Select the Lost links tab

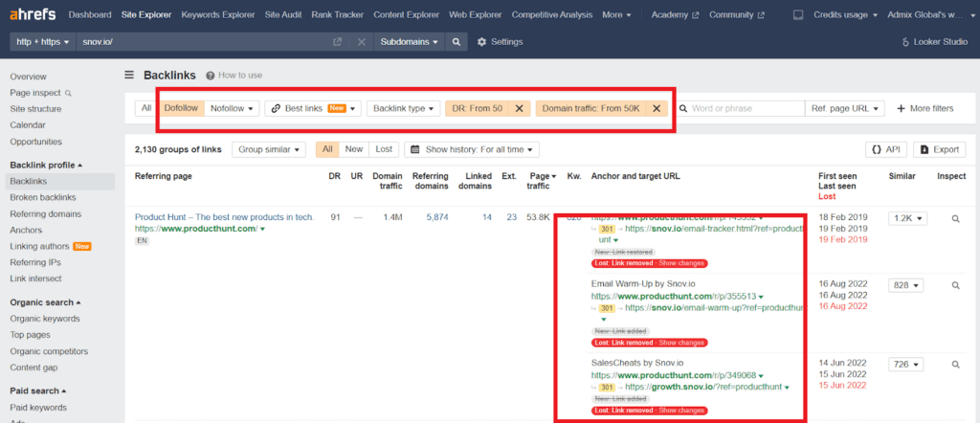pyautogui.click(x=384, y=149)
